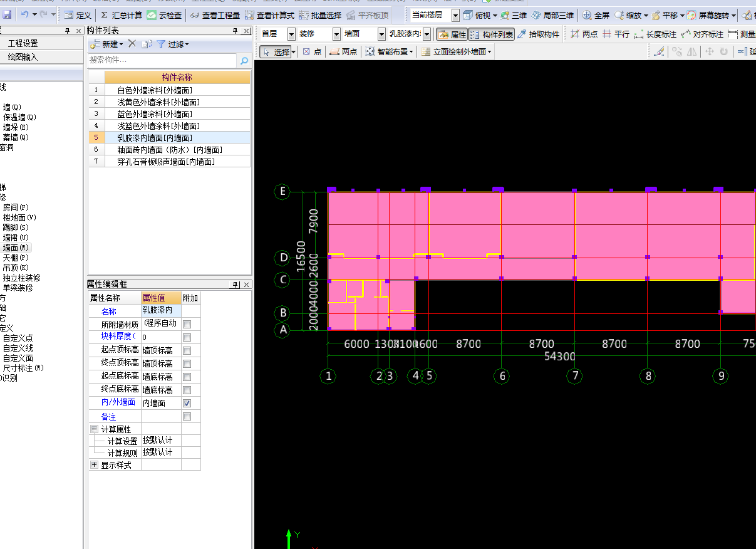Open 查看计算式 formula viewer
This screenshot has width=756, height=549.
click(x=270, y=15)
